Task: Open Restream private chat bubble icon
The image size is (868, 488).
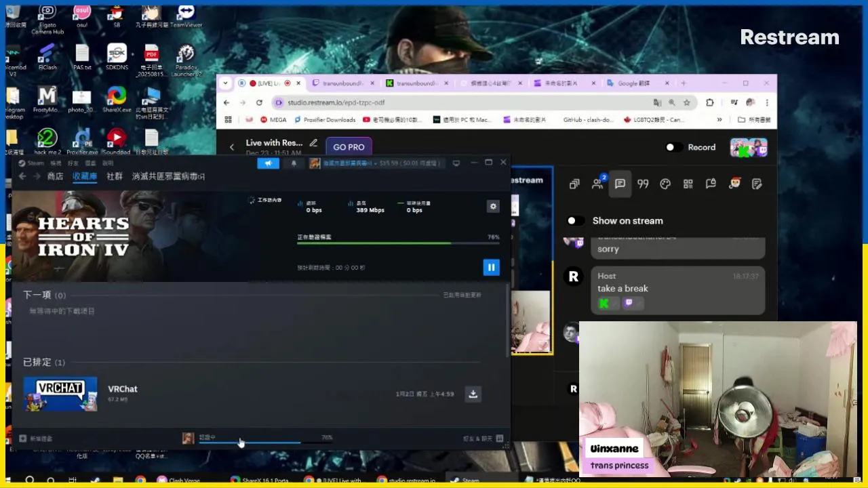Action: pos(711,184)
